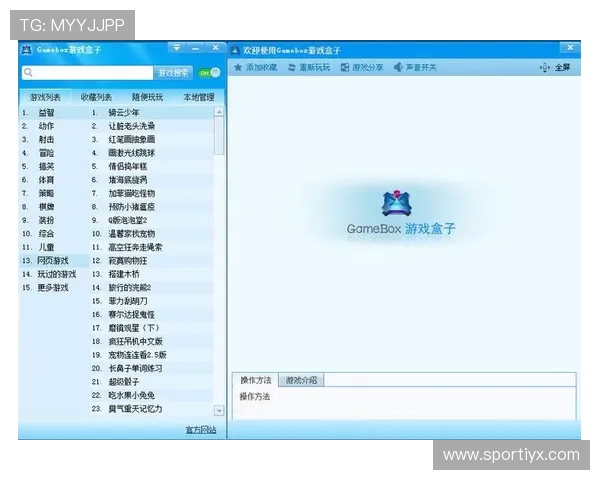600x480 pixels.
Task: Click the 游戏搜索 search button
Action: [173, 73]
